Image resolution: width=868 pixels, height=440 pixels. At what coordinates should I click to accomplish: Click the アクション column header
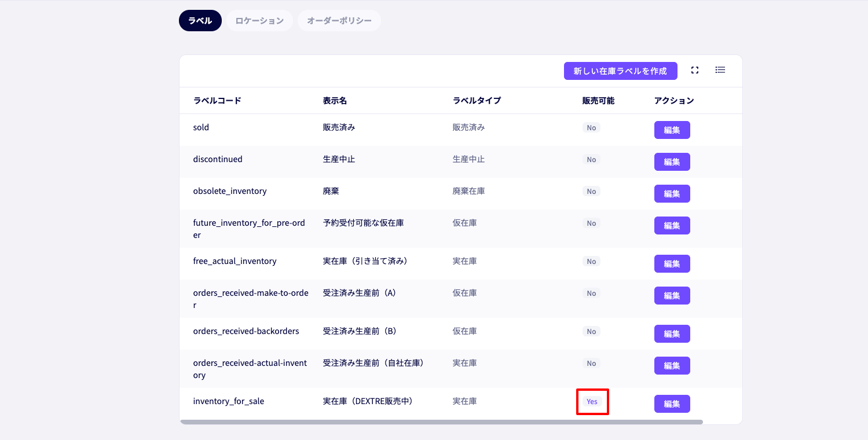coord(674,101)
